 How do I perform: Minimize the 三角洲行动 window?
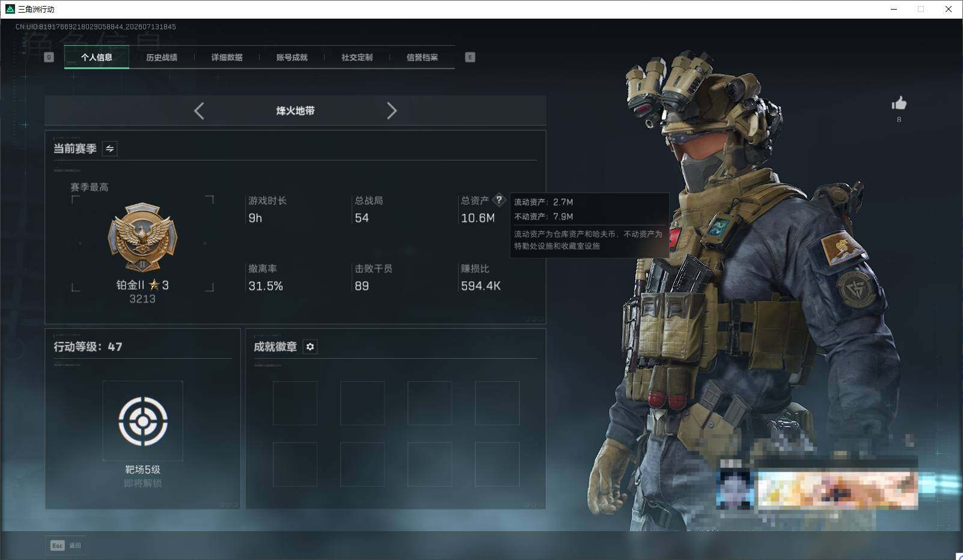pos(894,9)
